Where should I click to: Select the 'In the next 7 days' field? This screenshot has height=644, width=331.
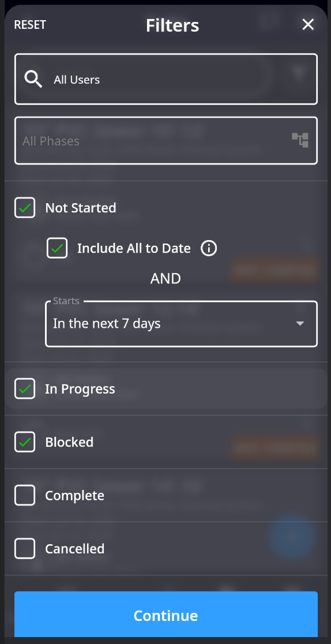[x=181, y=324]
